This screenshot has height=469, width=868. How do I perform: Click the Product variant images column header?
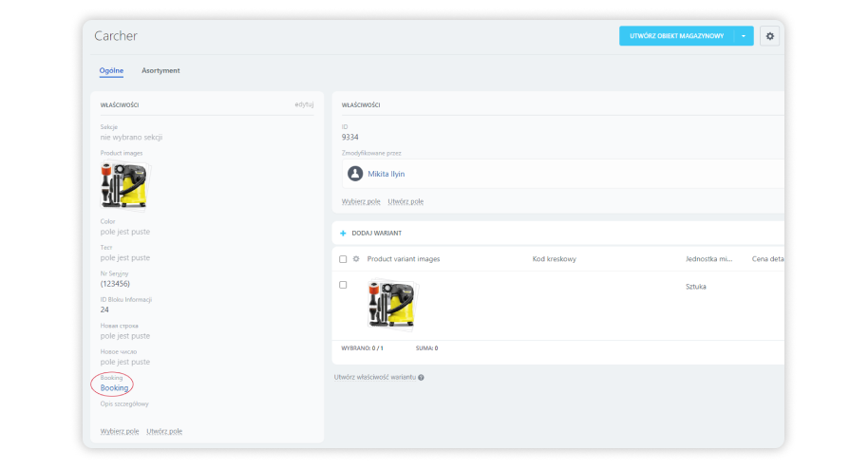(404, 259)
